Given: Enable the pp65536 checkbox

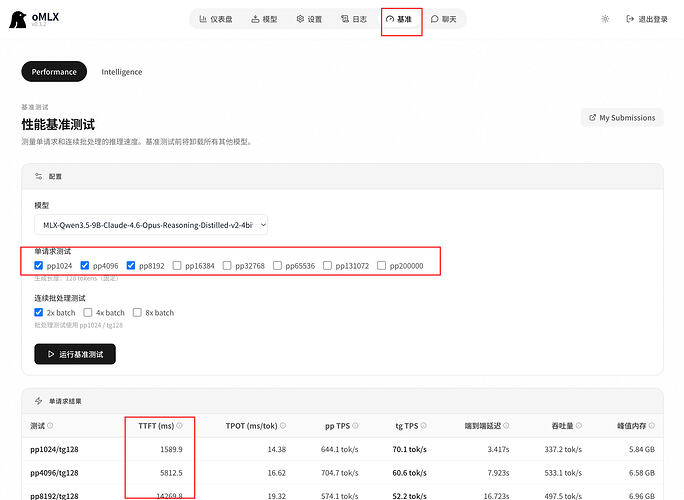Looking at the screenshot, I should pos(277,265).
